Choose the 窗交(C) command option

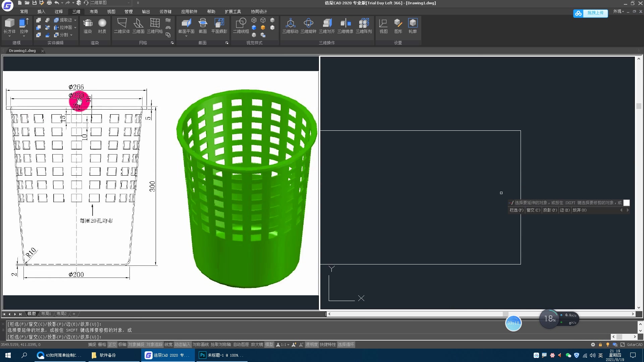[x=533, y=210]
